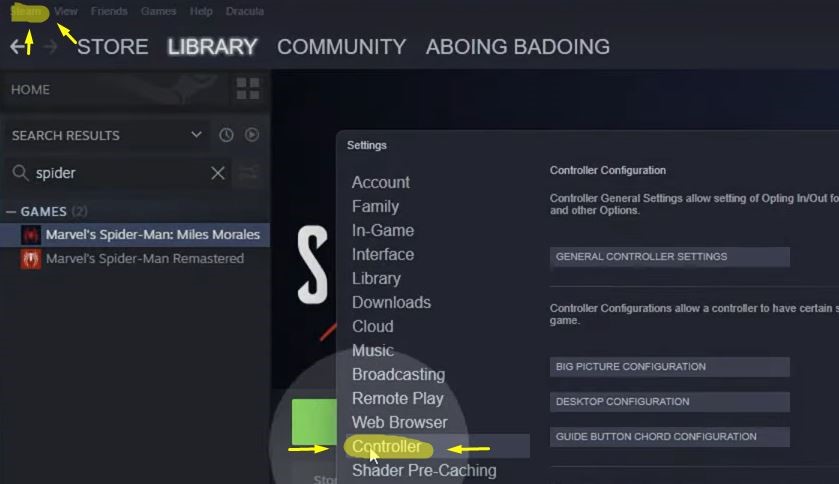Click the Controller Configuration heading text
The width and height of the screenshot is (839, 484).
click(x=608, y=171)
